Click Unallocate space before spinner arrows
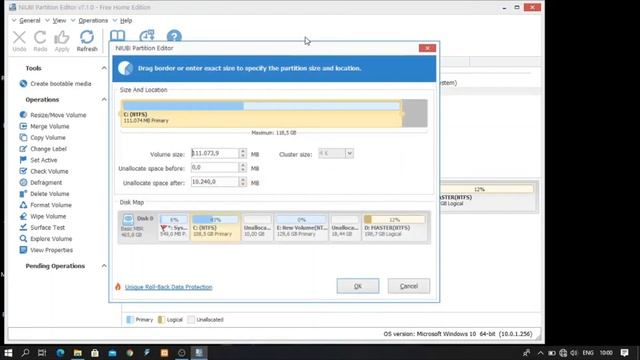640x360 pixels. 243,168
